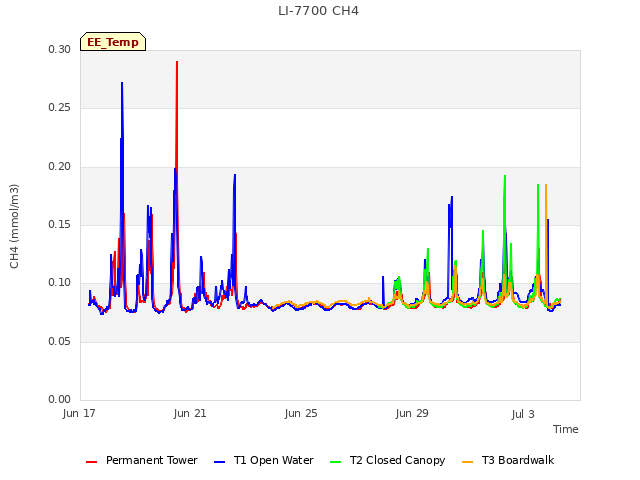Click the blue T1 Open Water swatch

[x=220, y=462]
